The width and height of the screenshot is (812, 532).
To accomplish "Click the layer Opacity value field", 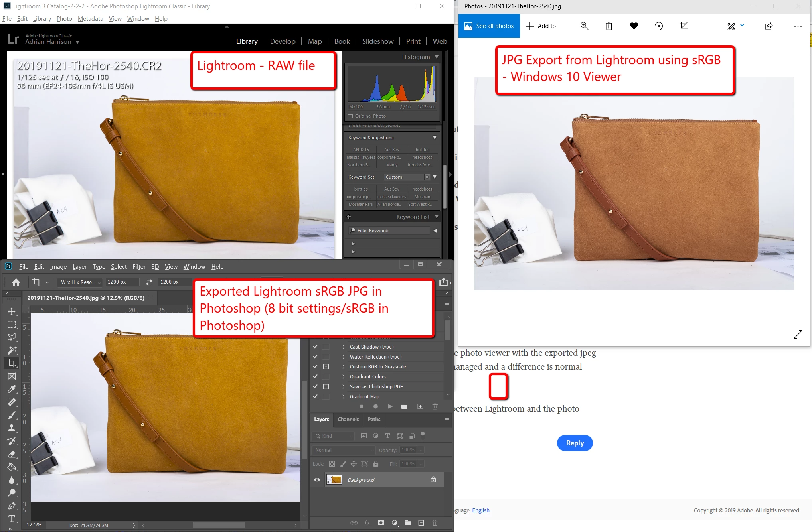I will [408, 450].
